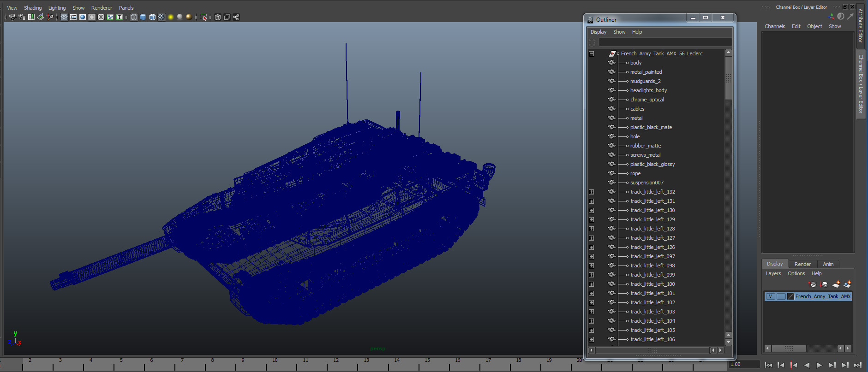
Task: Open the viewport Shading menu
Action: [33, 8]
